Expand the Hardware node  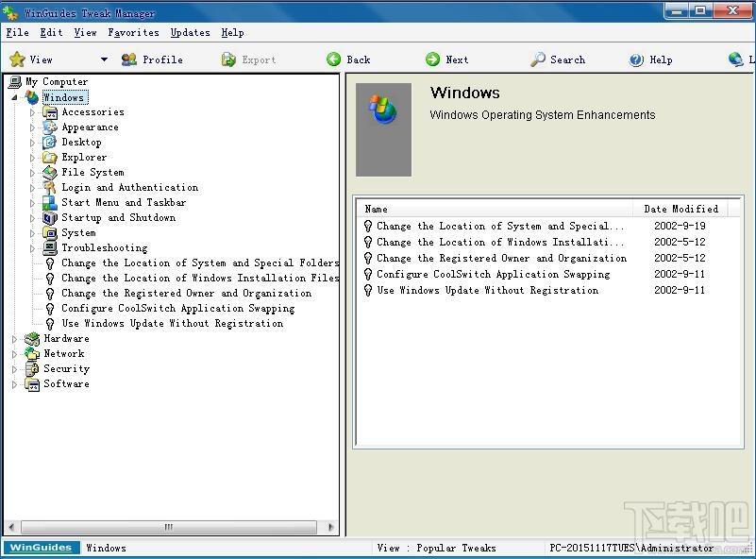14,339
